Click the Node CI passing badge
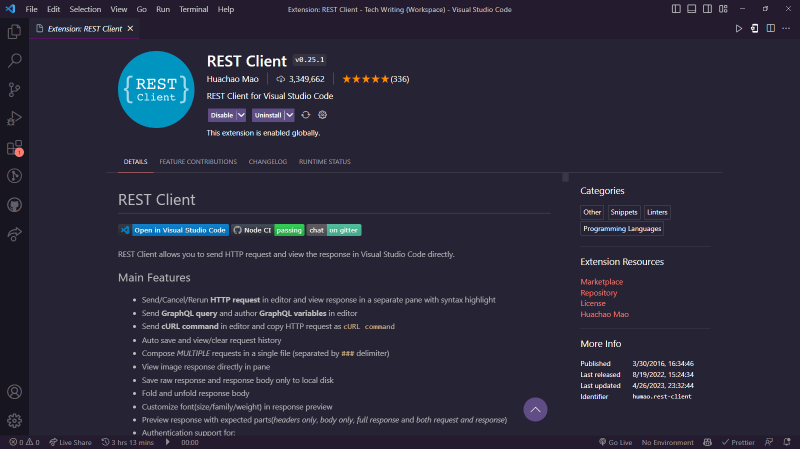Image resolution: width=800 pixels, height=449 pixels. pos(268,230)
